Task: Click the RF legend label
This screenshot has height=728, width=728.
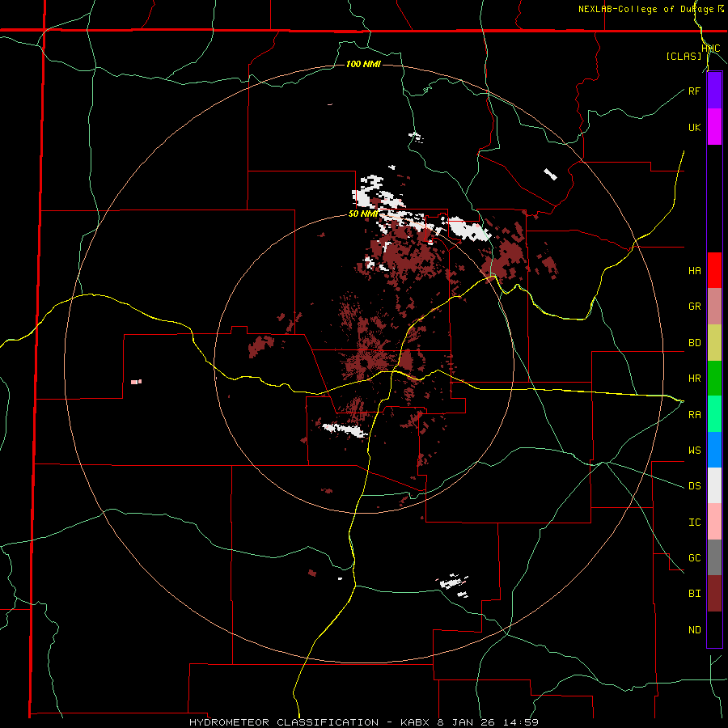Action: coord(694,91)
